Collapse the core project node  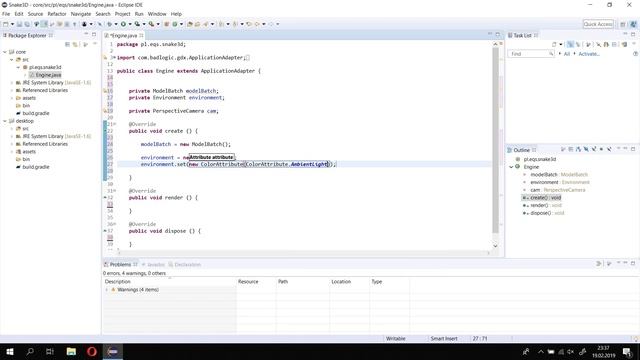tap(5, 52)
